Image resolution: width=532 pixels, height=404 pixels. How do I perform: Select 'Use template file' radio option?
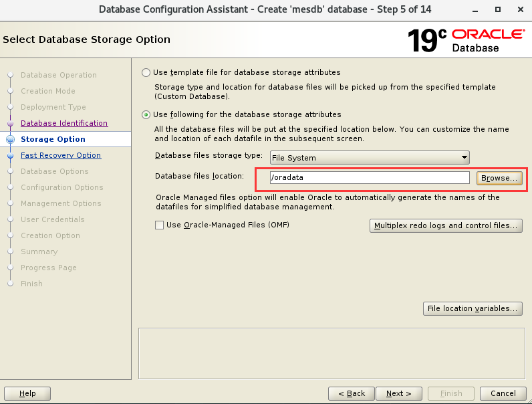pyautogui.click(x=146, y=72)
